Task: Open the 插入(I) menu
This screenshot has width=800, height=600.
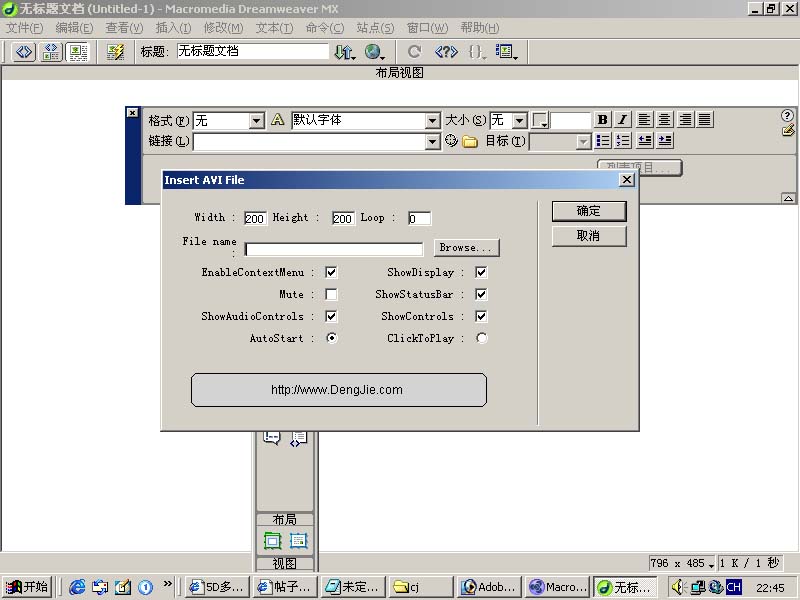Action: coord(173,28)
